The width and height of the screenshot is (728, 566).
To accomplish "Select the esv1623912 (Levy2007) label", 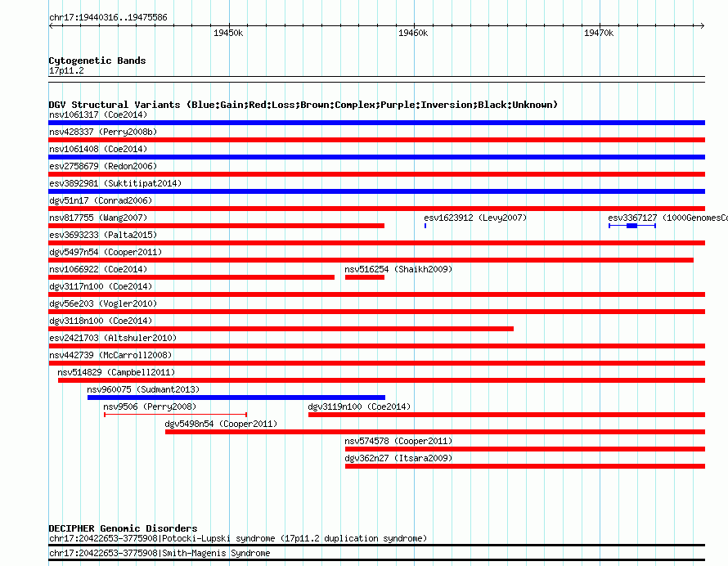I will pos(475,218).
